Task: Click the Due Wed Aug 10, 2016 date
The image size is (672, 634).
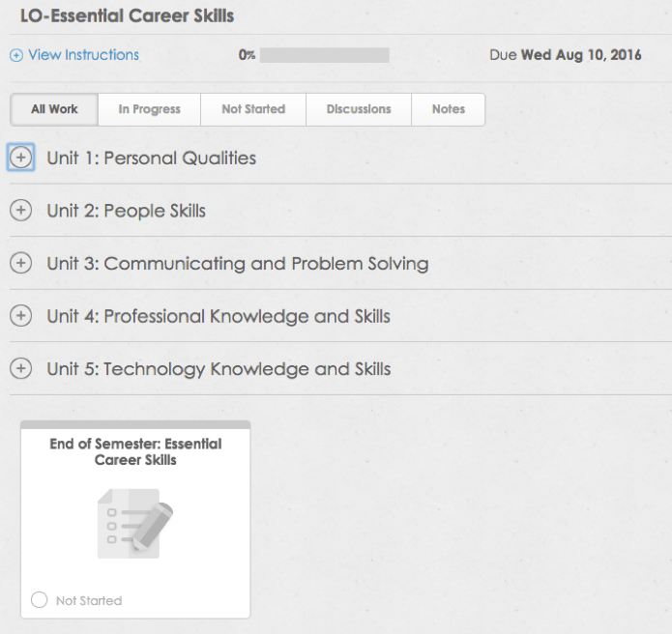Action: 566,55
